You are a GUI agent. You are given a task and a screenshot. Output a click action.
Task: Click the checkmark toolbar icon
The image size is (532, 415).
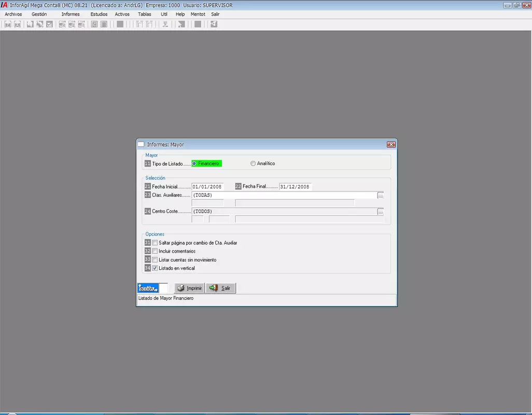(x=49, y=24)
